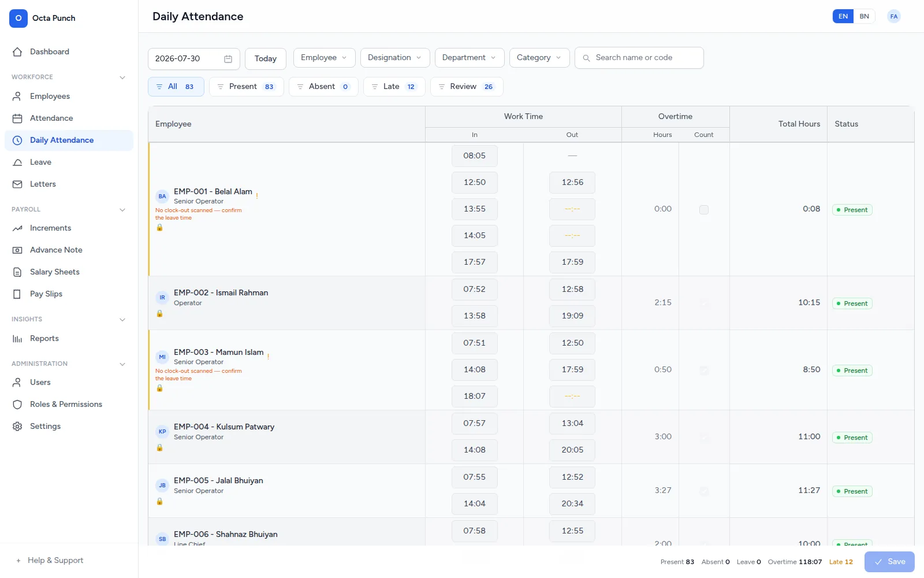Screen dimensions: 924x578
Task: Click the Roles & Permissions shield icon
Action: [x=17, y=404]
